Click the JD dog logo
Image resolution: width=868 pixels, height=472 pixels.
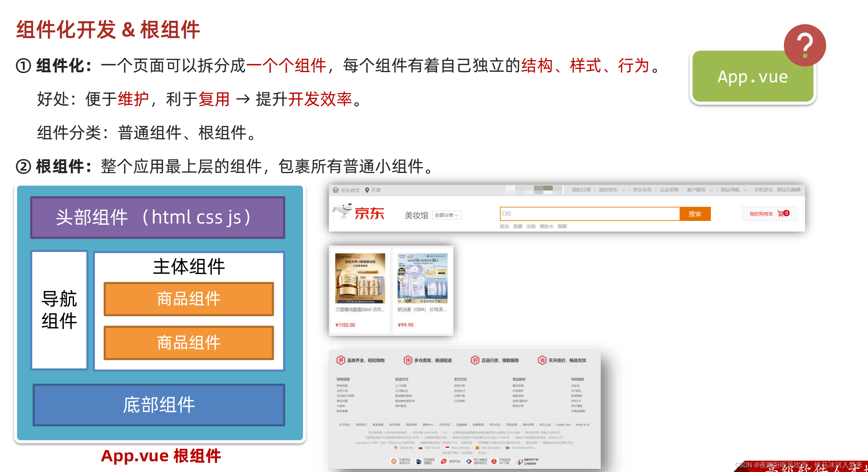tap(343, 210)
